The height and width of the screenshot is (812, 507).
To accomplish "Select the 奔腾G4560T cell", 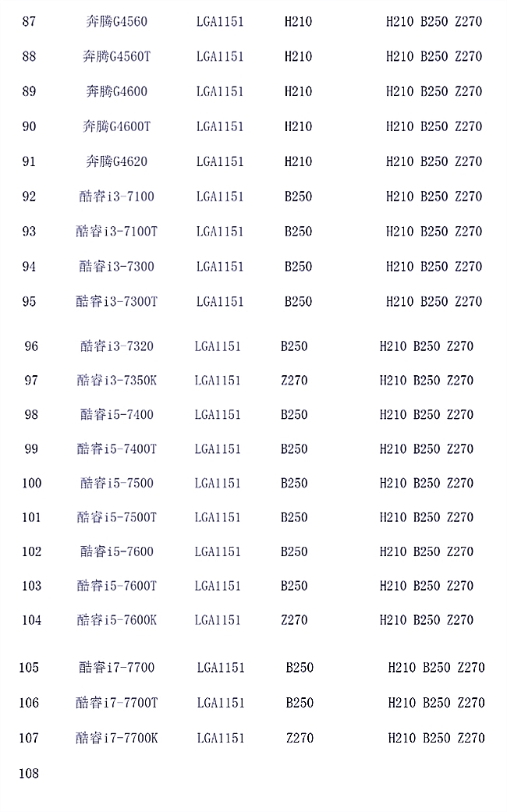I will (x=116, y=57).
